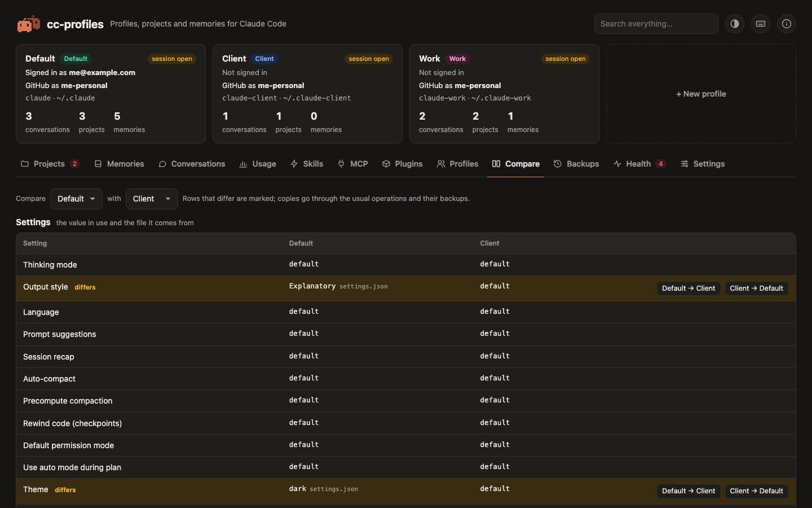
Task: Click the me@example.com email text
Action: point(102,72)
